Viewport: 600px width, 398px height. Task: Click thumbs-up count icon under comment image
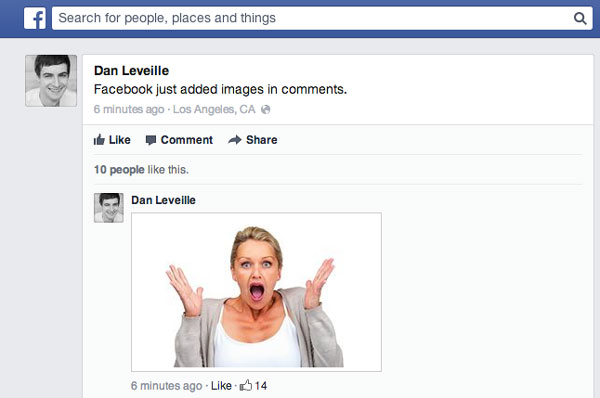click(x=246, y=385)
